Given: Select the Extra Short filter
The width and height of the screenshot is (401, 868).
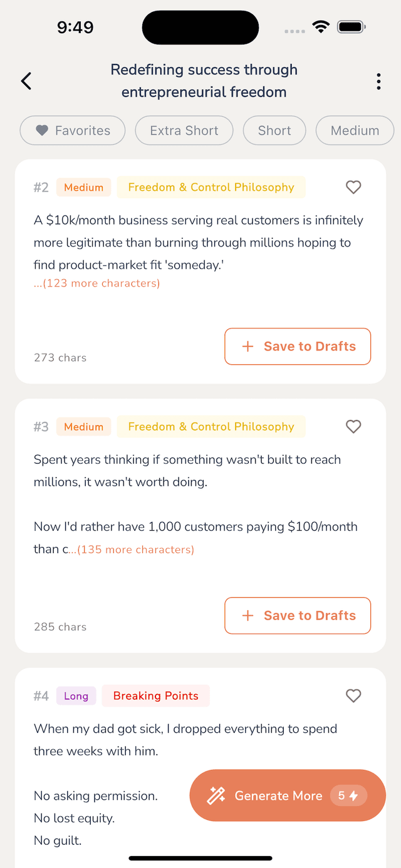Looking at the screenshot, I should pyautogui.click(x=184, y=131).
